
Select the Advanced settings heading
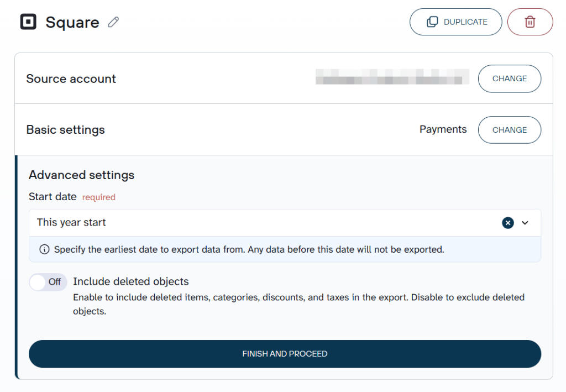82,175
